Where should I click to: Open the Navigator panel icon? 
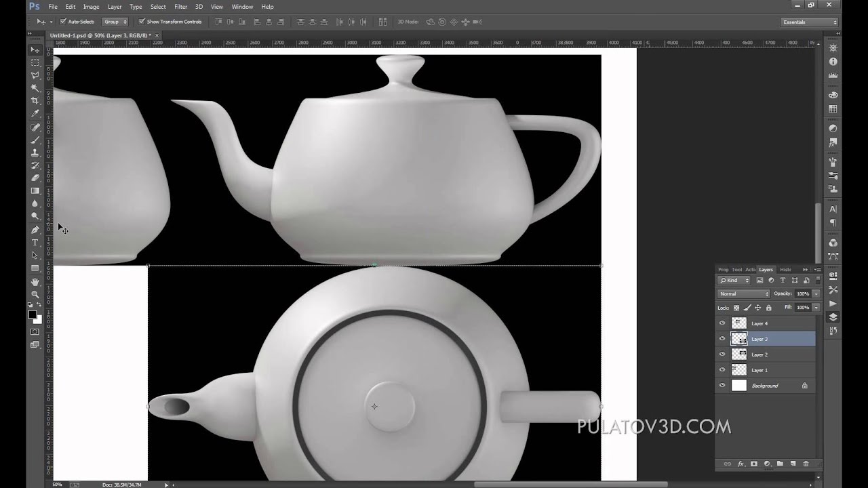point(833,48)
